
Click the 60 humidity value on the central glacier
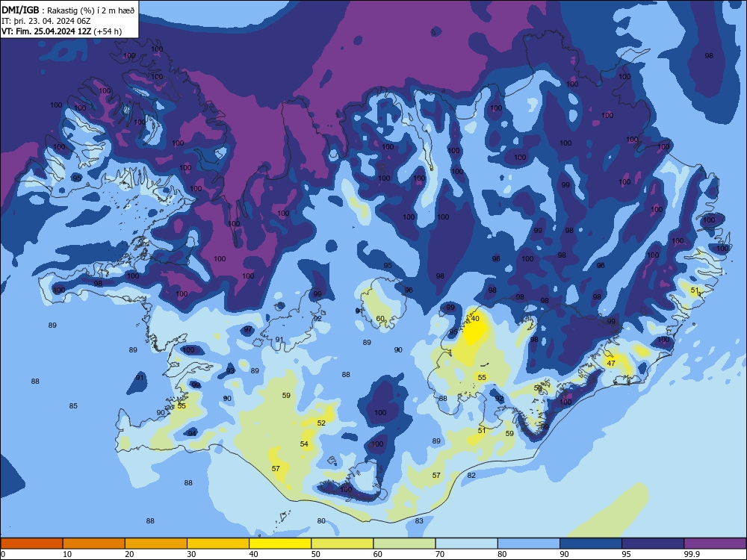coord(380,319)
